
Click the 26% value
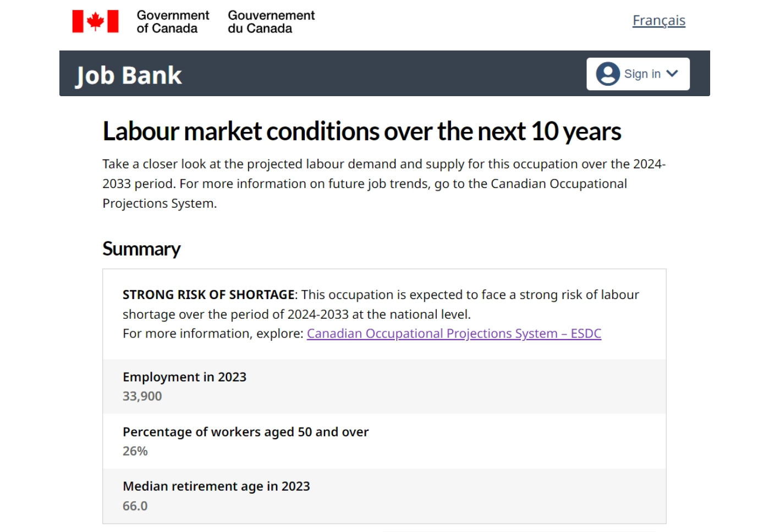click(135, 451)
